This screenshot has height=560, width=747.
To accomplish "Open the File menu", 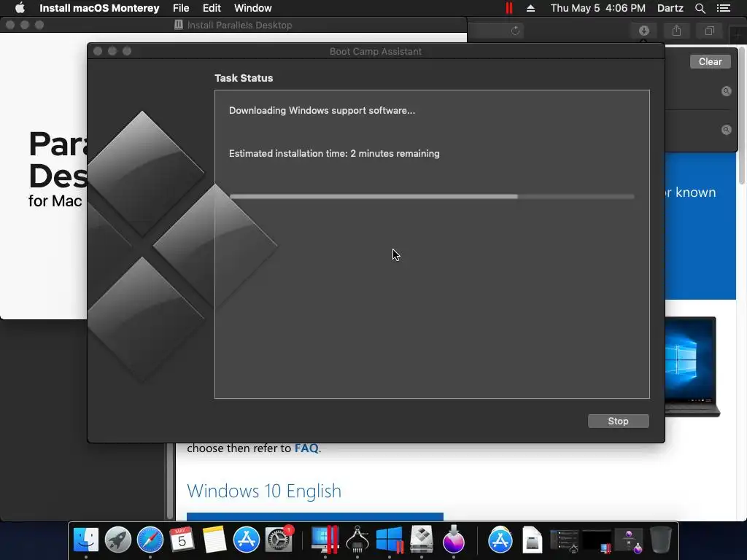I will pyautogui.click(x=181, y=8).
